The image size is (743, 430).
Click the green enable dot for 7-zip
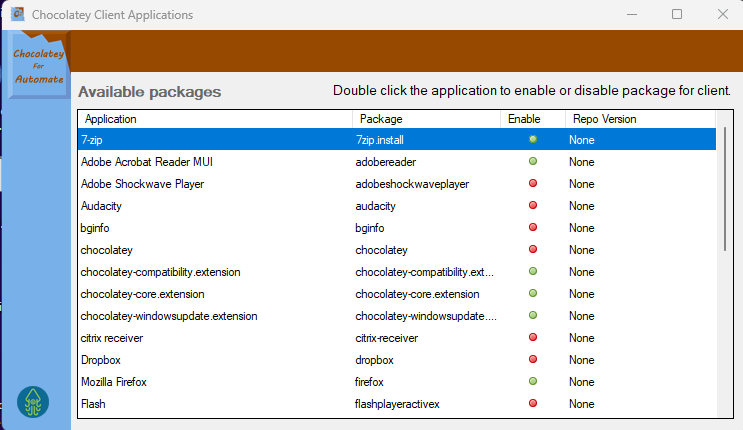point(533,139)
